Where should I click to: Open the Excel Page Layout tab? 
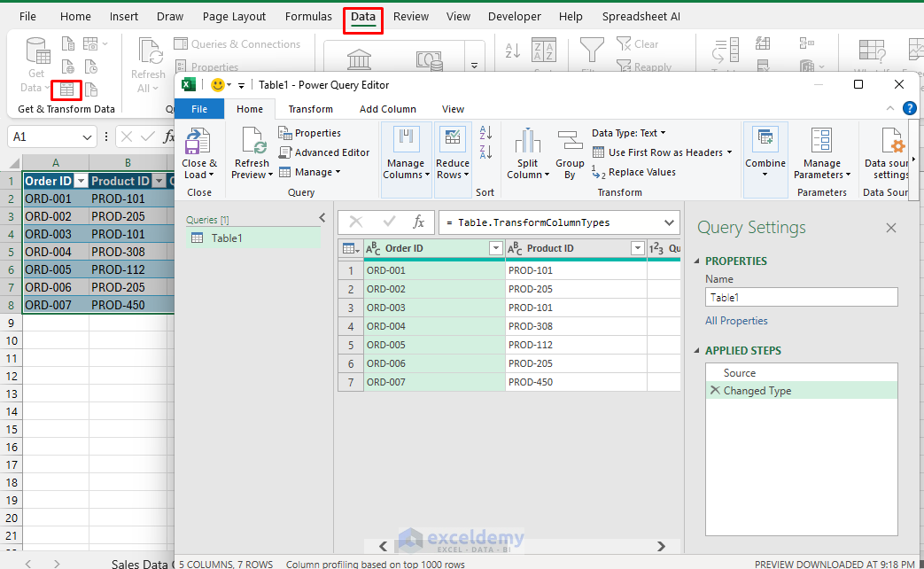pos(234,17)
